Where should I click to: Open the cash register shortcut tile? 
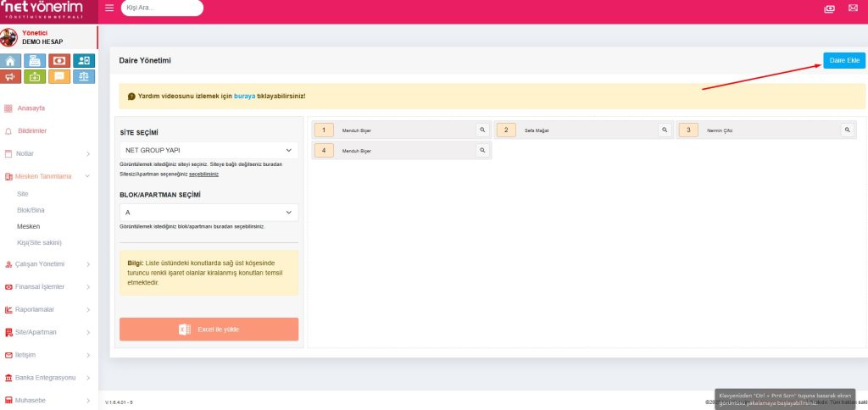[35, 60]
